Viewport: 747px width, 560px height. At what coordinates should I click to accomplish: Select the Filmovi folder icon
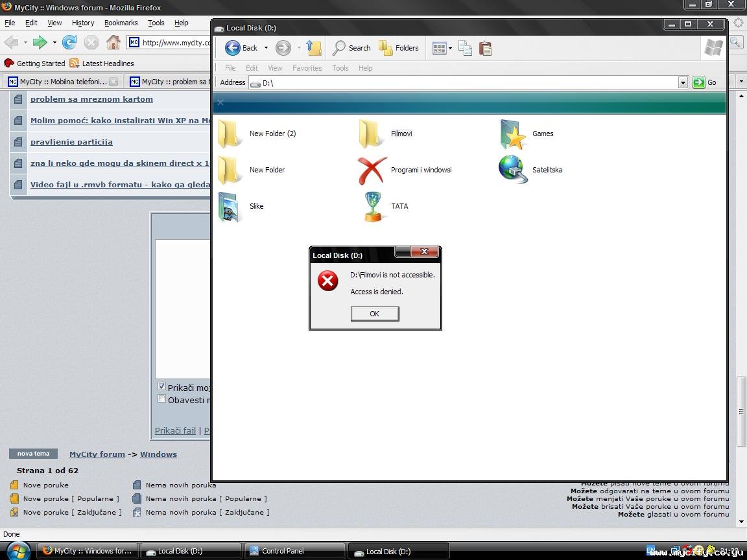tap(371, 134)
